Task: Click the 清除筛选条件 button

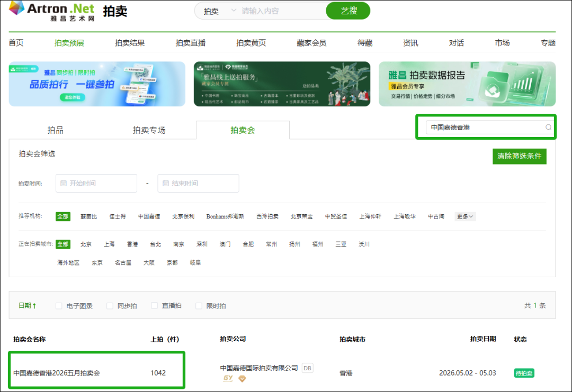Action: pos(519,156)
